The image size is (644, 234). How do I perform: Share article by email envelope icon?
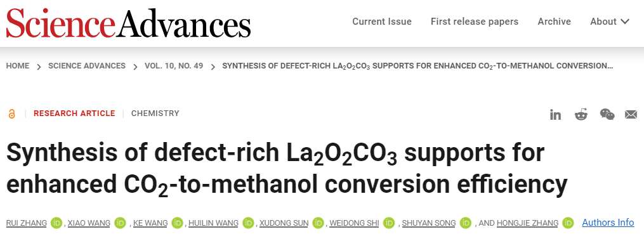click(631, 115)
